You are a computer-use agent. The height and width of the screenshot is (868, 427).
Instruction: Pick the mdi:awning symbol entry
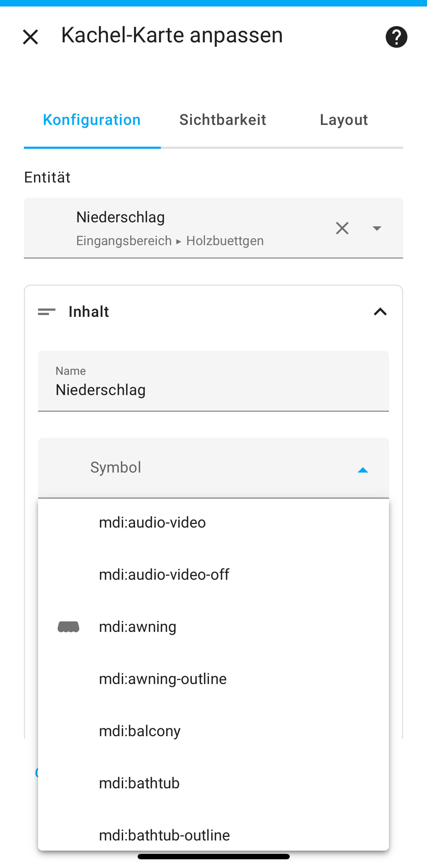click(x=138, y=627)
